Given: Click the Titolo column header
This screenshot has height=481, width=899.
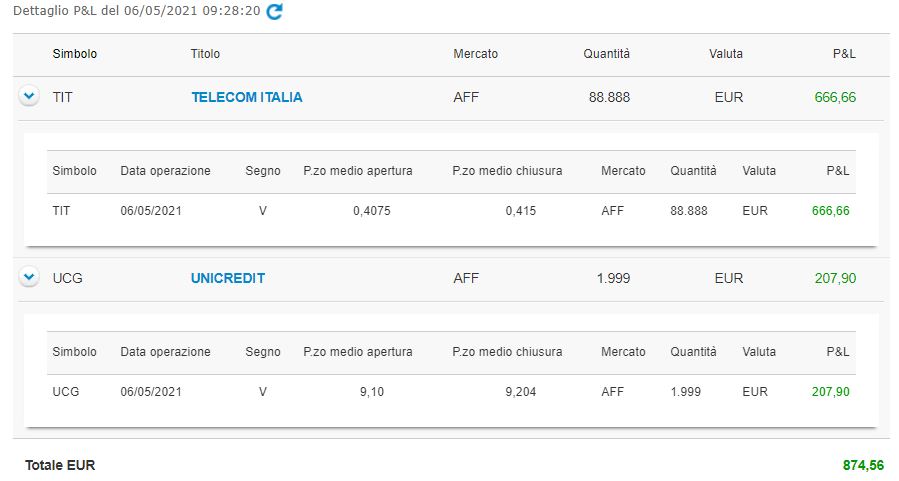Looking at the screenshot, I should click(205, 54).
